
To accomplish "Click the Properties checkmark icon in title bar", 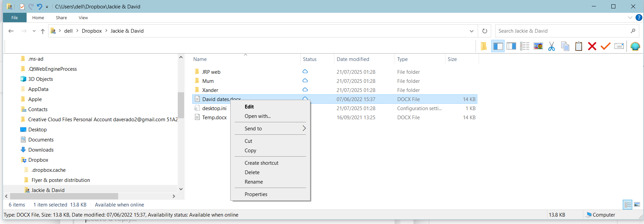I will pyautogui.click(x=22, y=6).
